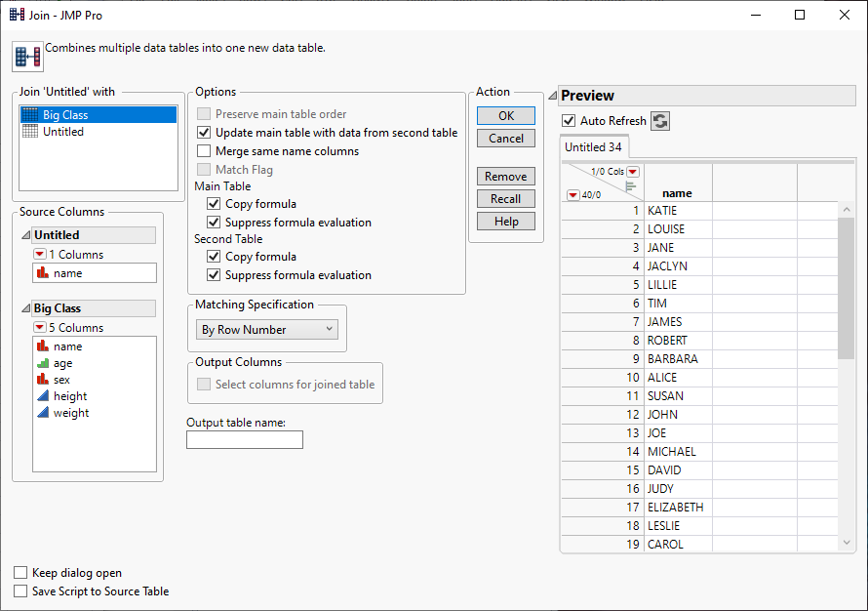This screenshot has height=611, width=868.
Task: Click the JACLYN cell in the preview
Action: [678, 265]
